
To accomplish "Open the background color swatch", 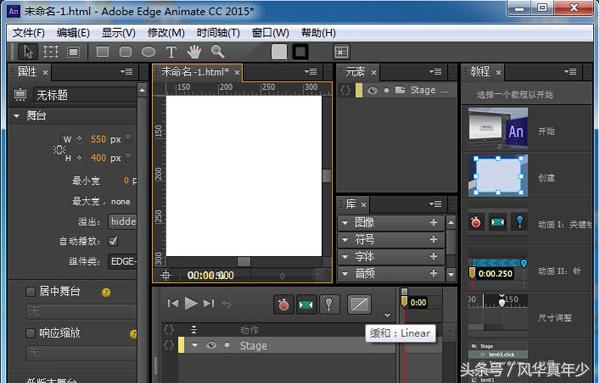I will tap(279, 52).
